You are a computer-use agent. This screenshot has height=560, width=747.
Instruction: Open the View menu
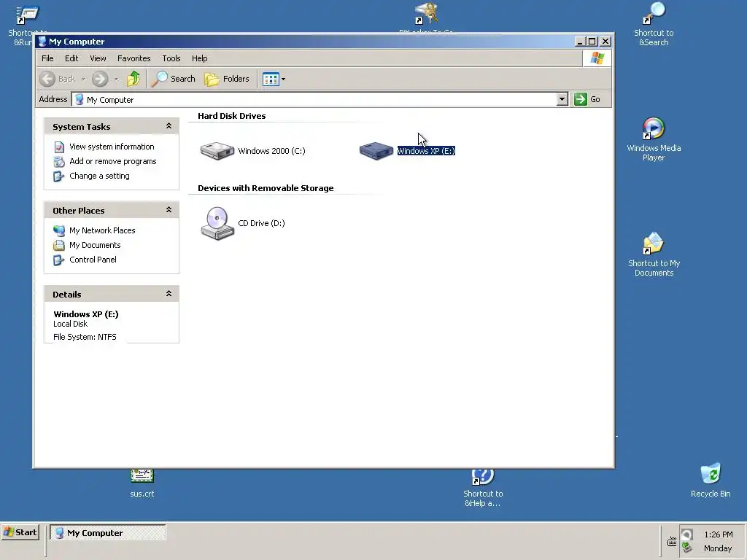click(x=98, y=58)
